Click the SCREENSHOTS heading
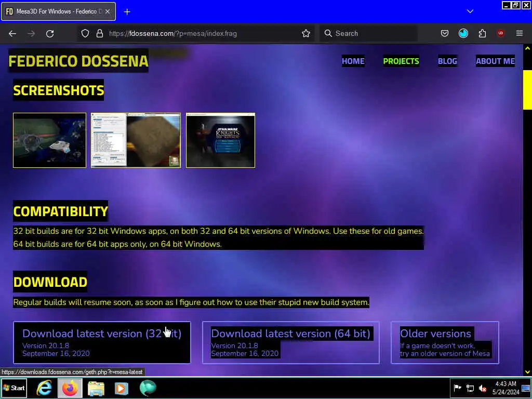532x399 pixels. [x=58, y=90]
